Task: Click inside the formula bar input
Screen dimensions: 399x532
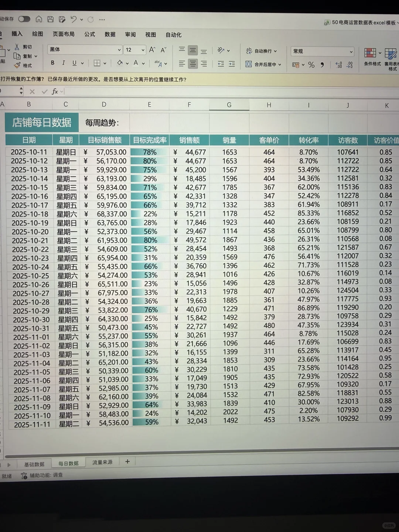Action: coord(231,92)
